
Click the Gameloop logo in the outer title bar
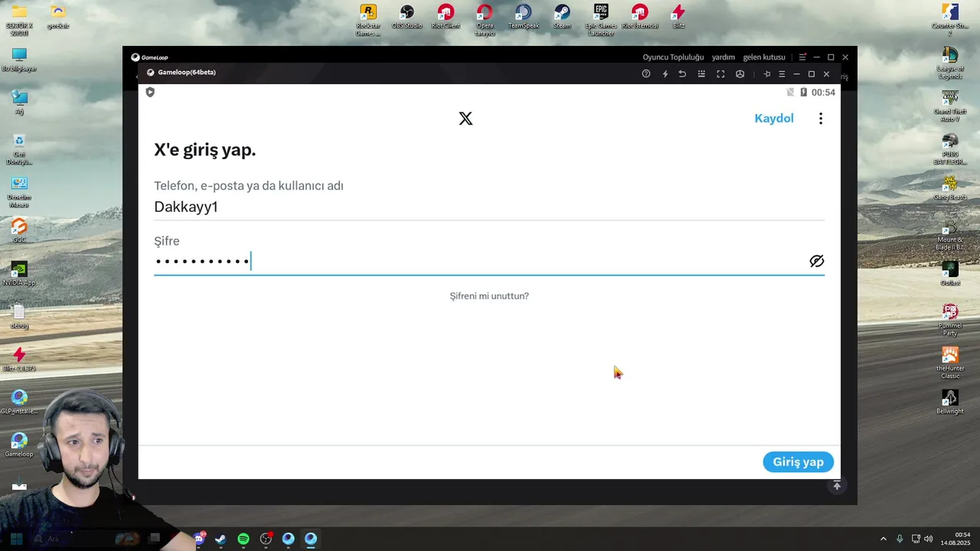[149, 57]
